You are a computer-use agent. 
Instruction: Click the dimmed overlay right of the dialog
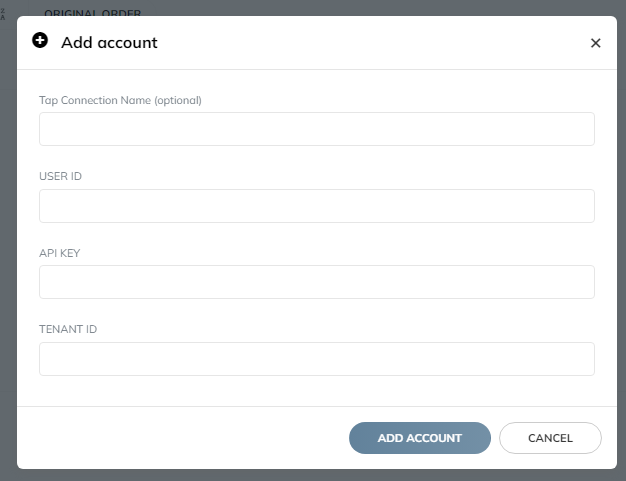click(622, 240)
